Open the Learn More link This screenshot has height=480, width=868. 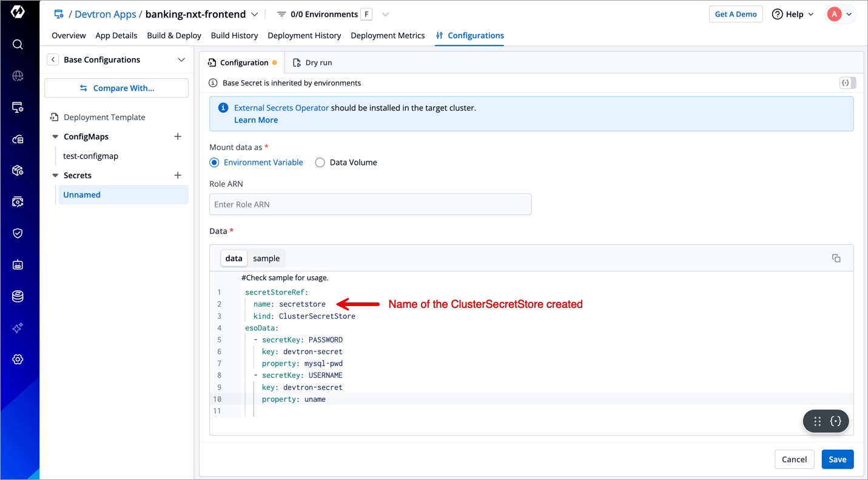click(x=256, y=120)
